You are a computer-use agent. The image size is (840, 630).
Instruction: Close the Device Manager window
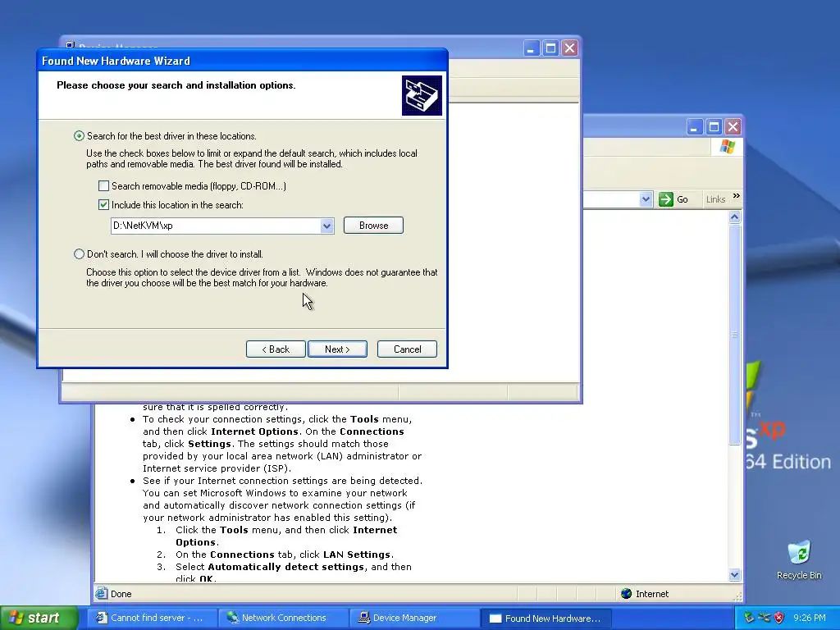570,48
